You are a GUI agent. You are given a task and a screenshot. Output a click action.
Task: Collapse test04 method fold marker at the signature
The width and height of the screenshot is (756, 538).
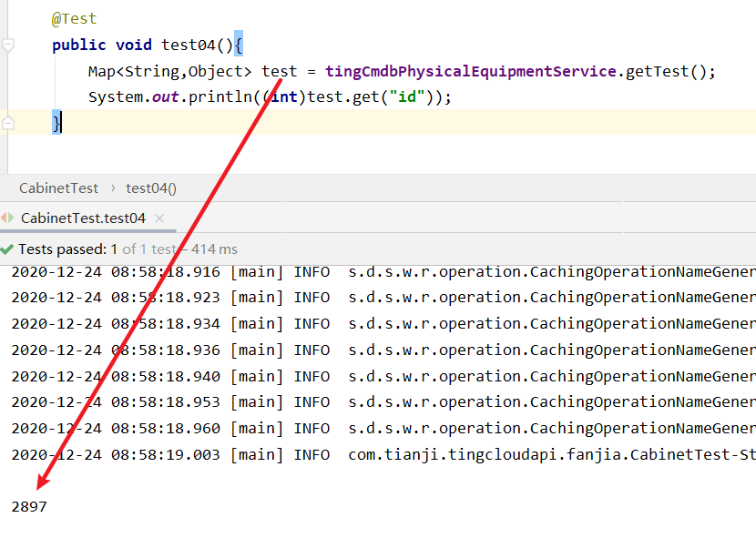tap(7, 45)
